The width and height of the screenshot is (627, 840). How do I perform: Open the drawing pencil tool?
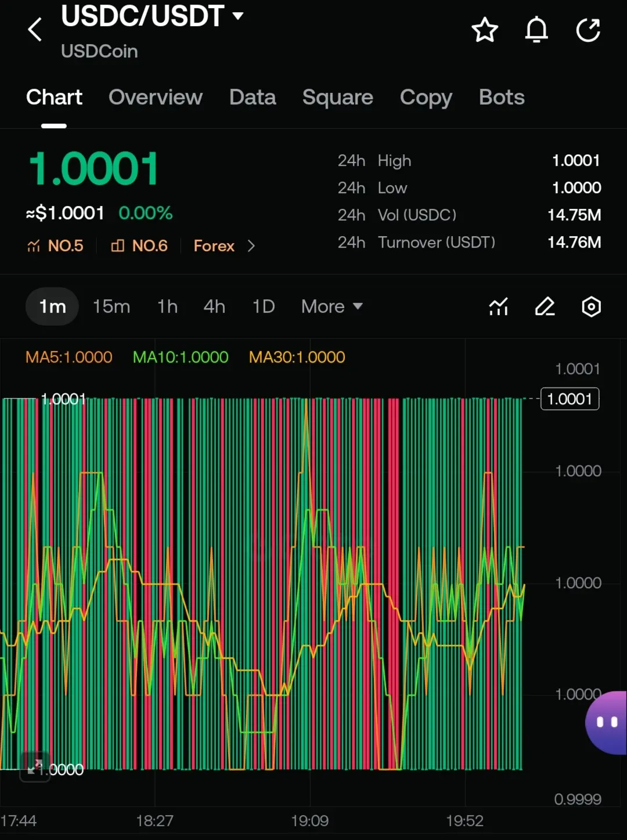pos(545,306)
